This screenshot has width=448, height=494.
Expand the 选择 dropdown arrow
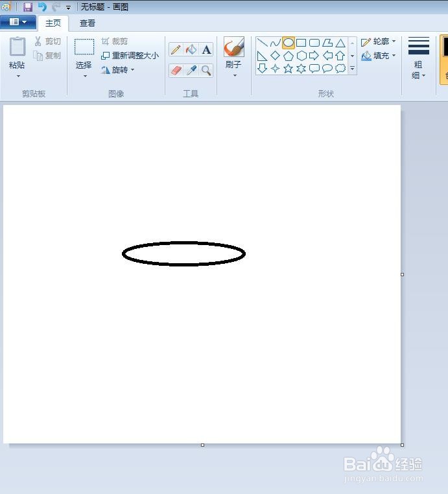coord(85,76)
